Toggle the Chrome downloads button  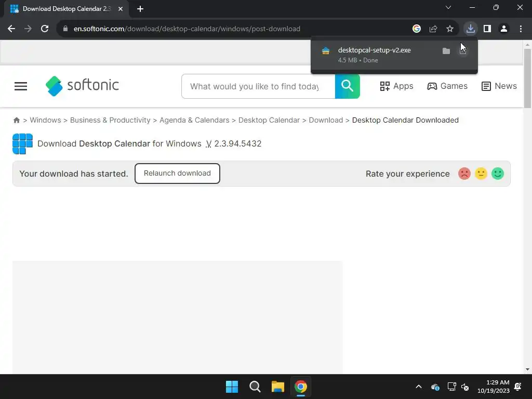pos(471,29)
